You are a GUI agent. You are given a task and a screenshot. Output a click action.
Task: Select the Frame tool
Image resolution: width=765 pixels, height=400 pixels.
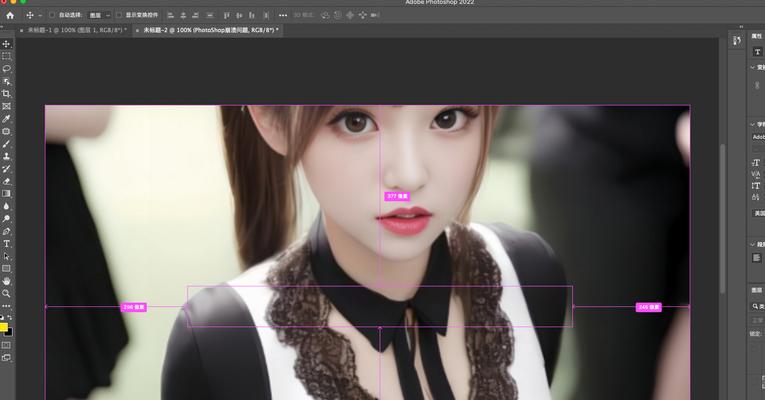(6, 106)
